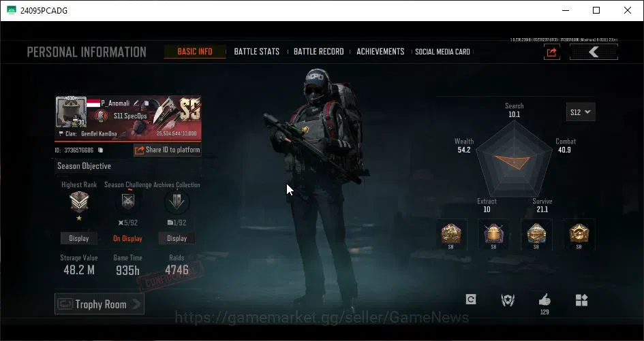Select the Basic Info tab
The image size is (644, 341).
(195, 52)
